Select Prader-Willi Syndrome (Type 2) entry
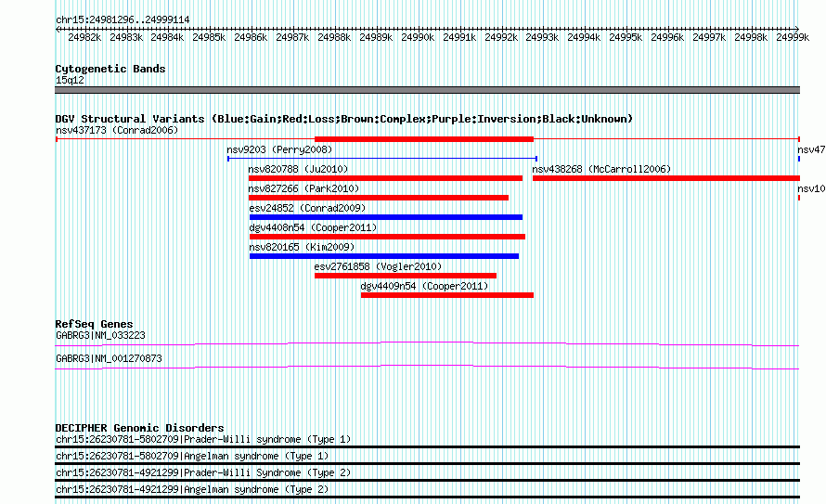Viewport: 826px width, 504px height. point(203,473)
